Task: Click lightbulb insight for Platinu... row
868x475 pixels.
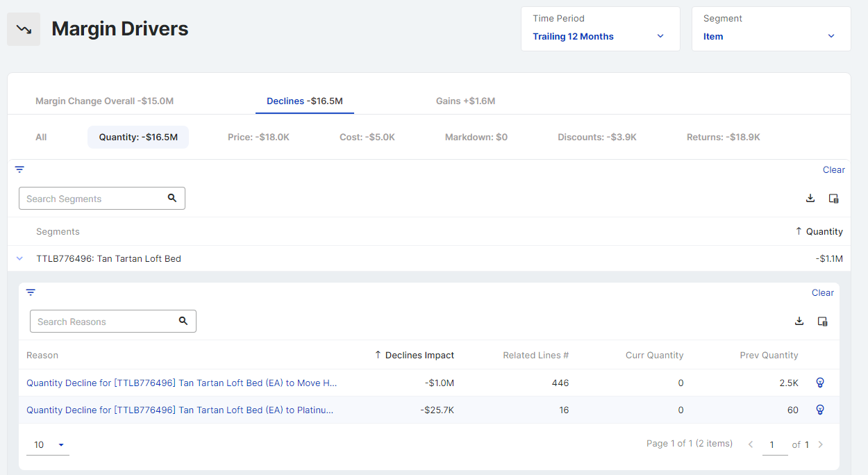Action: tap(819, 410)
